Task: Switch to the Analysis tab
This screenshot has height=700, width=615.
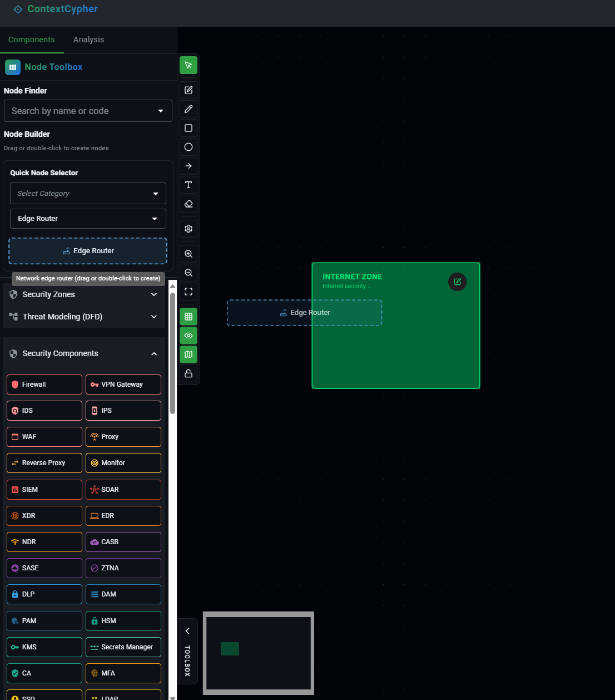Action: [x=88, y=40]
